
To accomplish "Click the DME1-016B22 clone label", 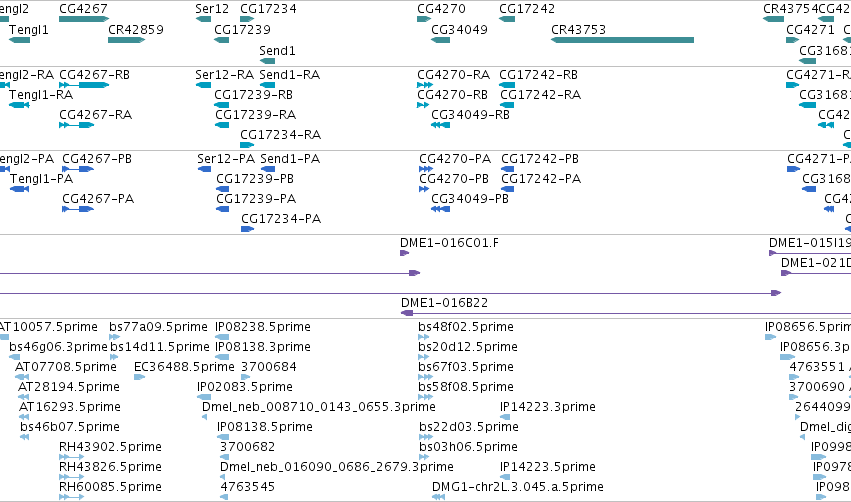I will [444, 303].
